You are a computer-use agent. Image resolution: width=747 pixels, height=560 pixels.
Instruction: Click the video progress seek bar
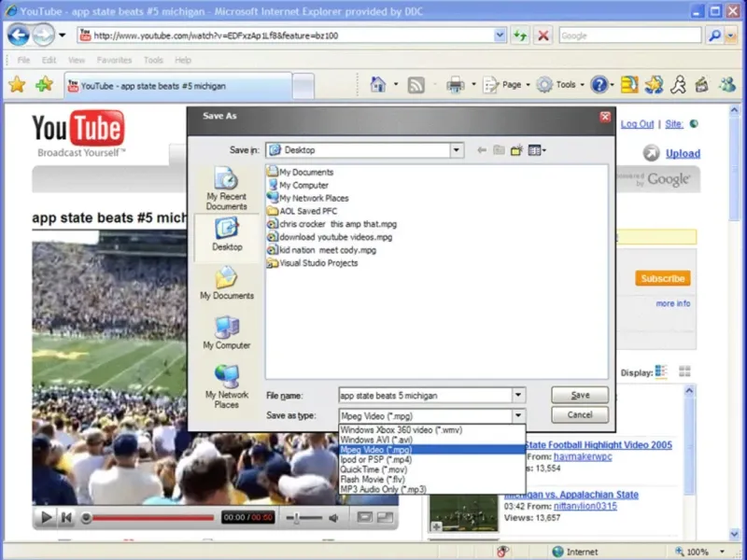point(152,518)
